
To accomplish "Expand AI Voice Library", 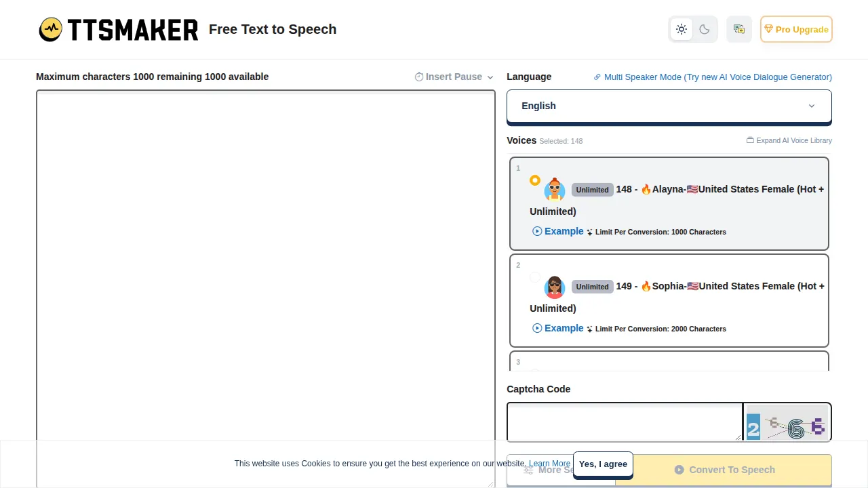I will pos(789,140).
